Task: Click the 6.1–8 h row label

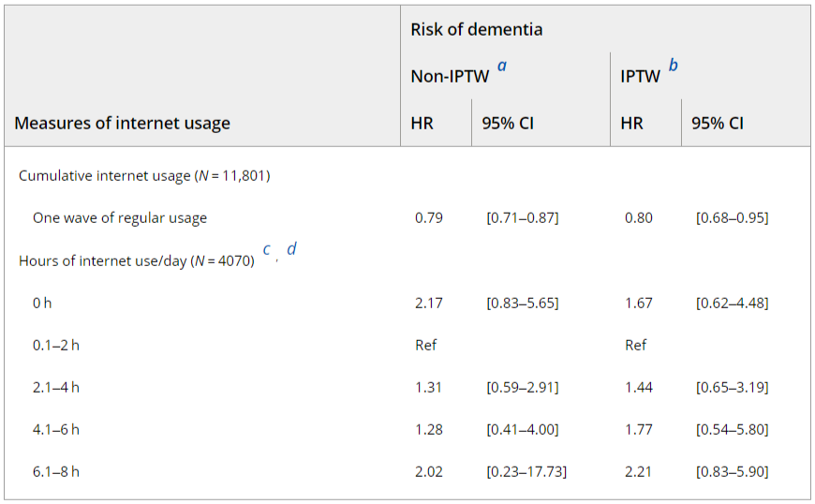Action: tap(56, 471)
